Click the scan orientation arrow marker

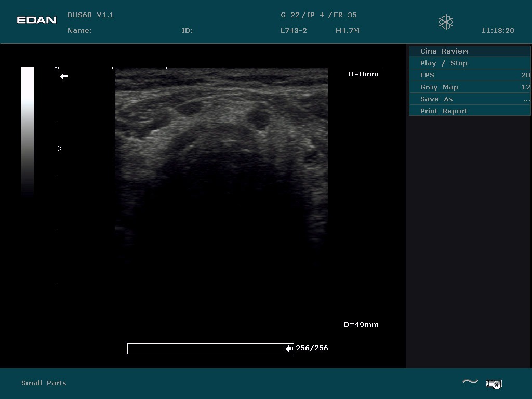pos(64,76)
